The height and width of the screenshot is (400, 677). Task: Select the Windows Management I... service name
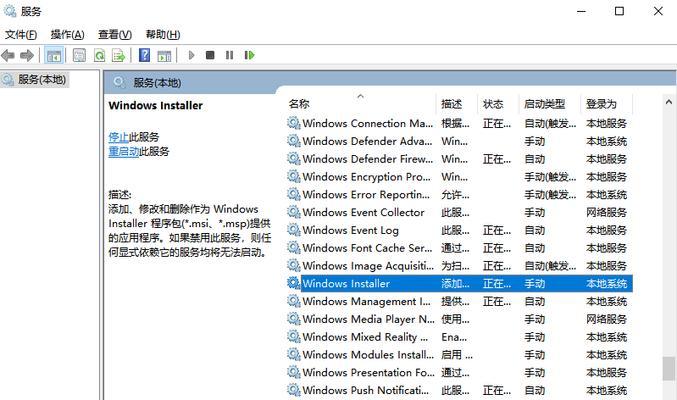click(x=367, y=302)
